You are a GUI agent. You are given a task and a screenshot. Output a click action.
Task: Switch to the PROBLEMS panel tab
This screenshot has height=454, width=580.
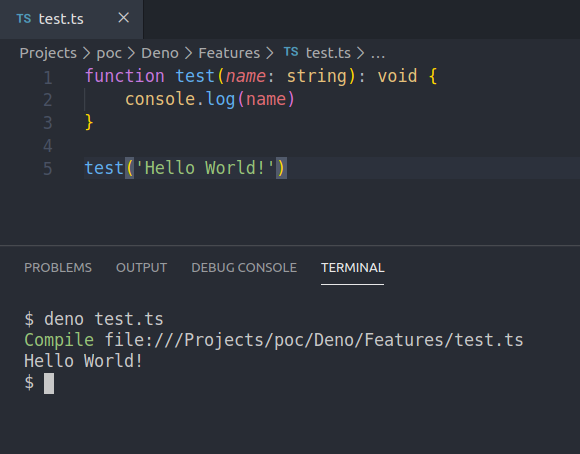[x=58, y=268]
